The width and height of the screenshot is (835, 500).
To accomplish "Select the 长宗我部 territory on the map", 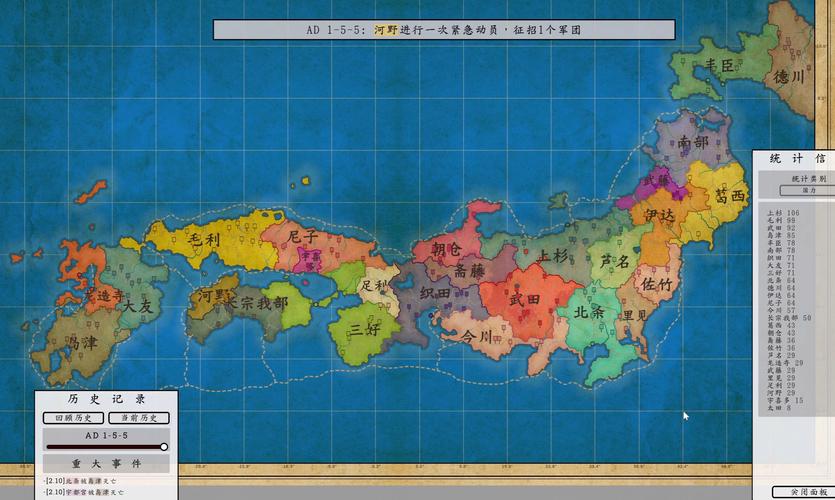I will tap(258, 304).
